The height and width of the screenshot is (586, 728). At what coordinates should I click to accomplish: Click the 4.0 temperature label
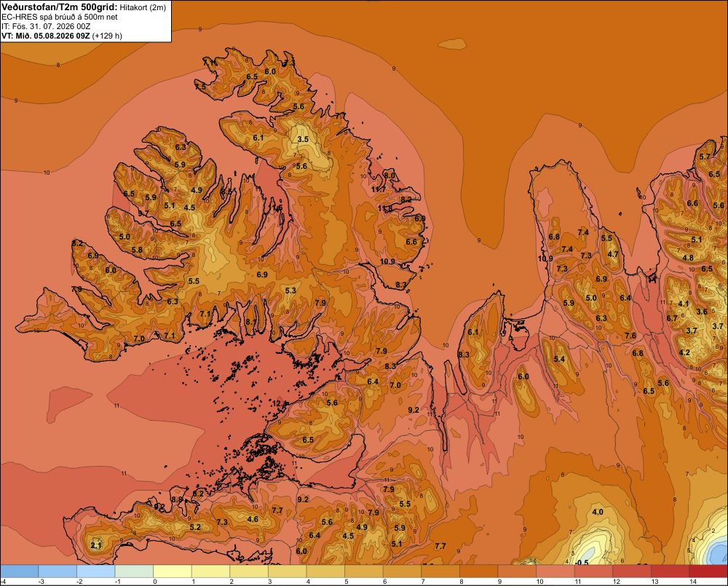(x=598, y=512)
